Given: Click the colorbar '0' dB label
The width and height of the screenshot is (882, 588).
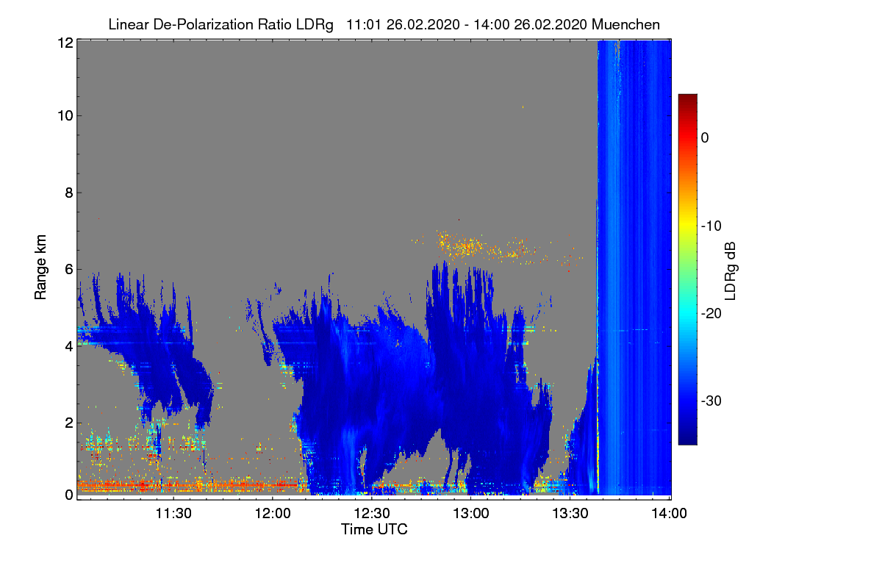Looking at the screenshot, I should 705,137.
